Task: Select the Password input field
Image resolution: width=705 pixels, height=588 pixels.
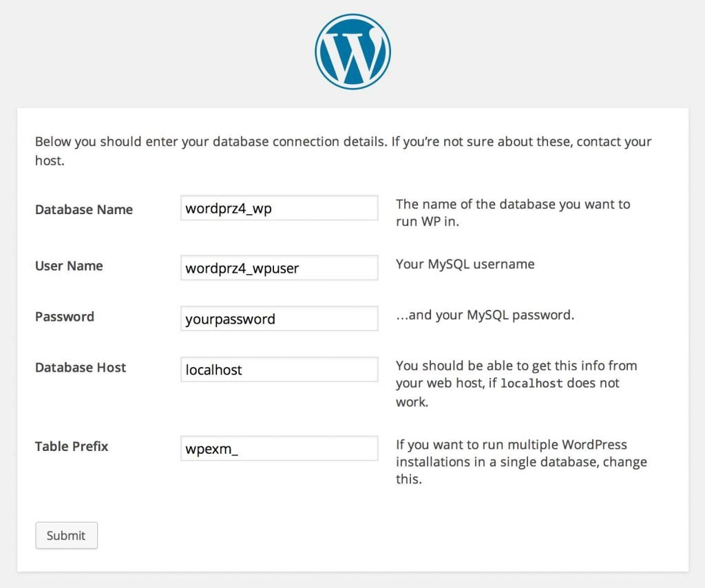Action: tap(279, 319)
